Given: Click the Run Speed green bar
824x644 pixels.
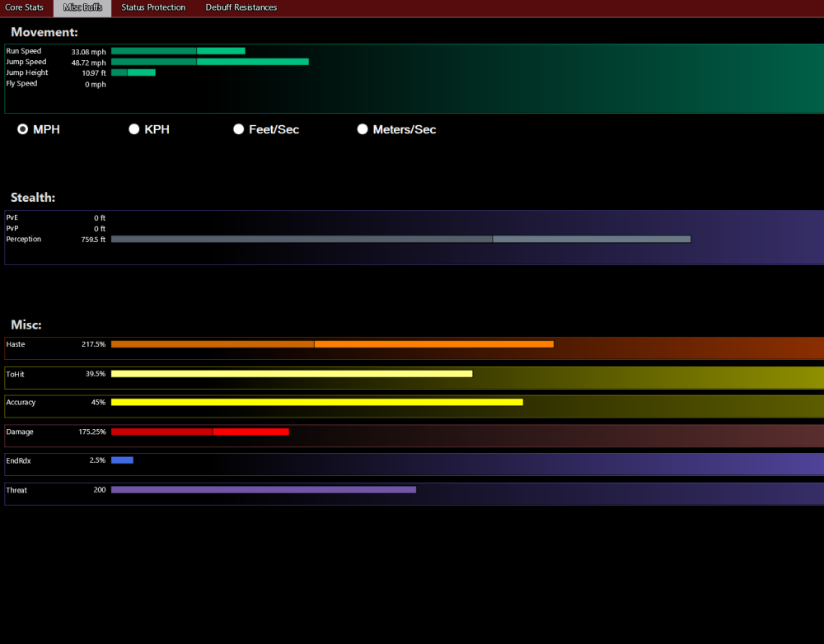Looking at the screenshot, I should point(178,51).
